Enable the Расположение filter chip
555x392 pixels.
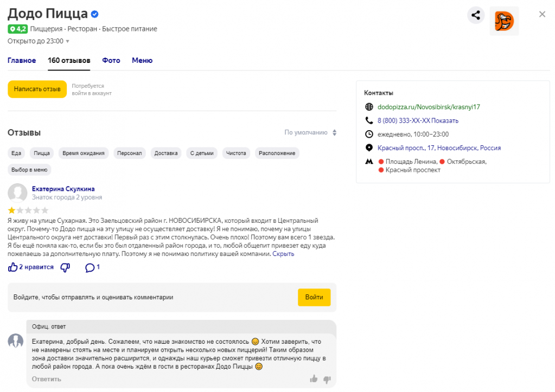277,153
